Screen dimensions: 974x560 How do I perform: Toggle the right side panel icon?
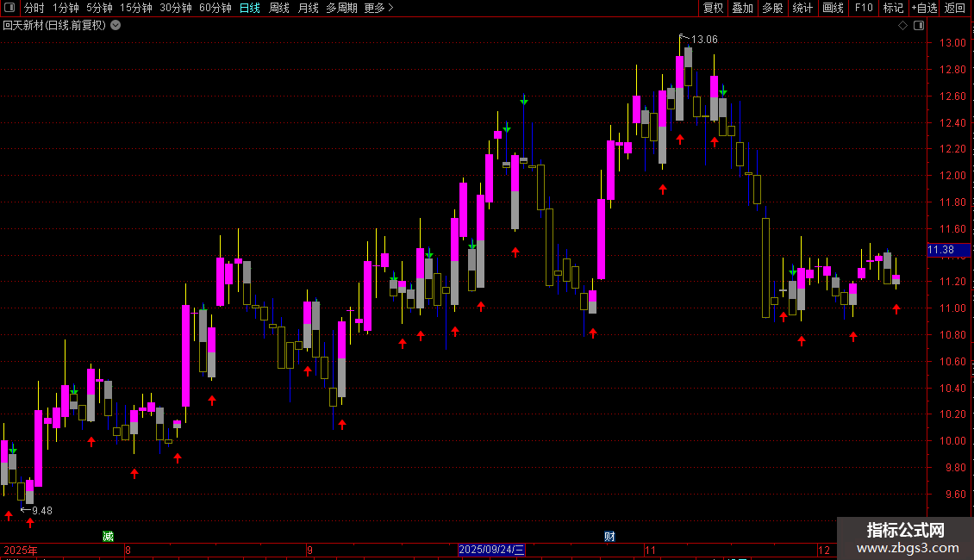click(920, 26)
